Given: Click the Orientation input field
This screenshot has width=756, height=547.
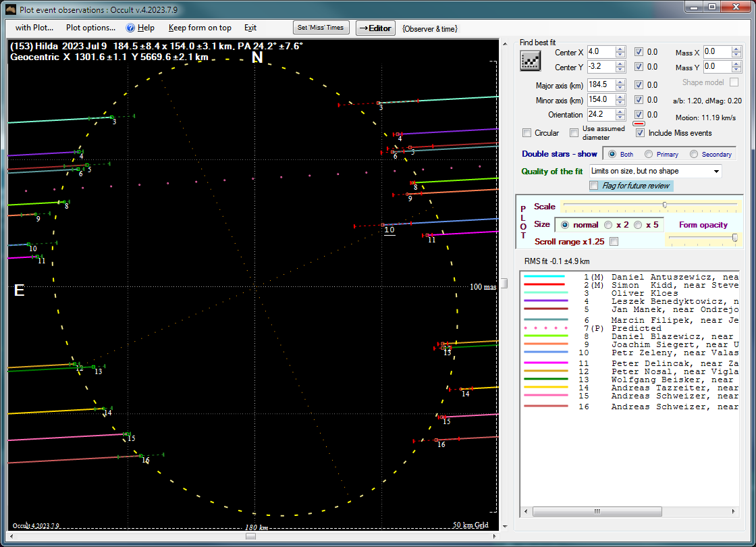Looking at the screenshot, I should [601, 114].
